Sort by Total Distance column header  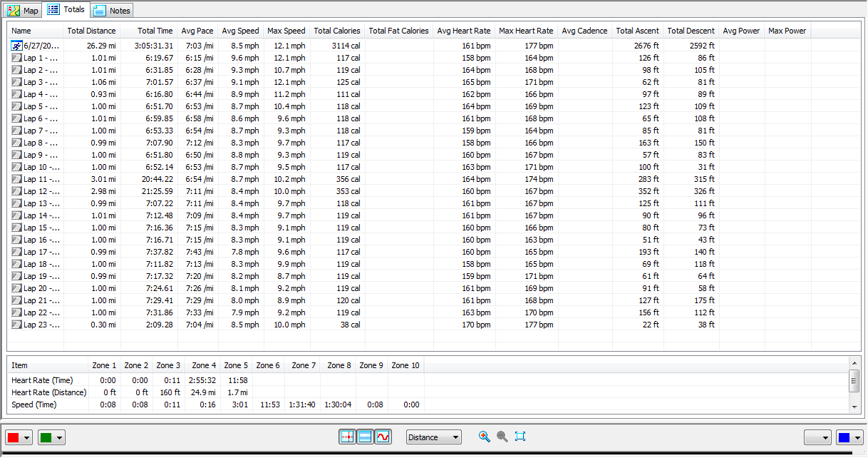point(91,31)
